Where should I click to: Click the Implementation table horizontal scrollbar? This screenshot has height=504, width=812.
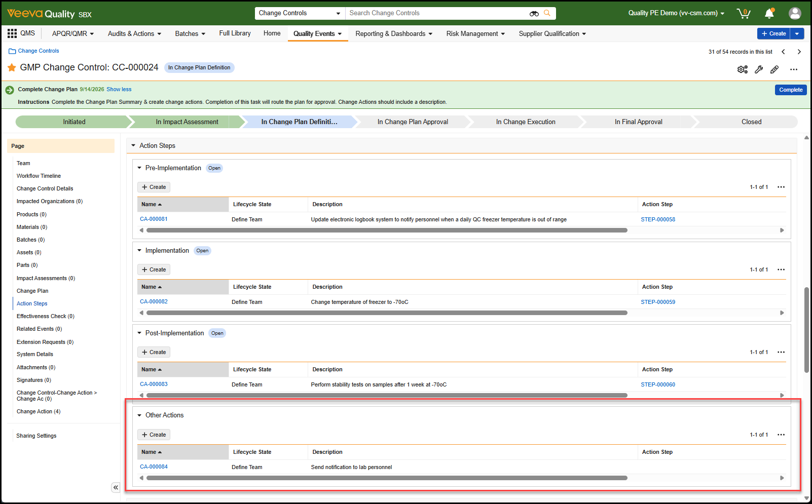tap(386, 313)
